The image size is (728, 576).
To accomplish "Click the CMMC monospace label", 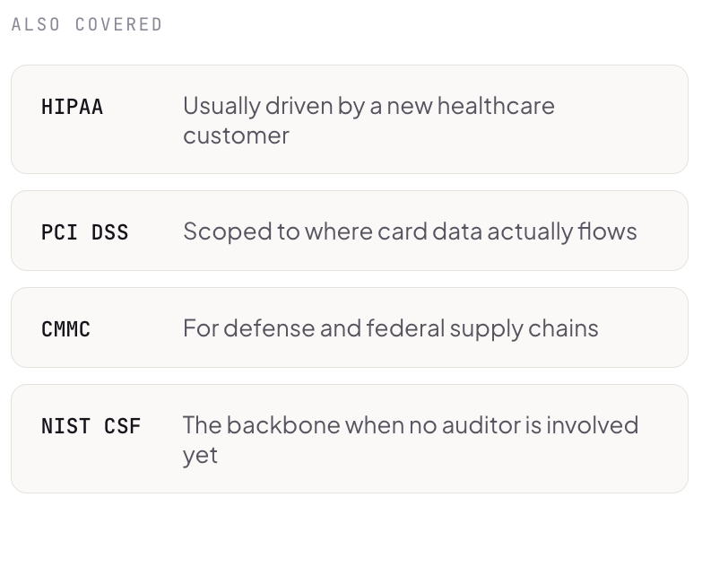I will click(x=65, y=329).
